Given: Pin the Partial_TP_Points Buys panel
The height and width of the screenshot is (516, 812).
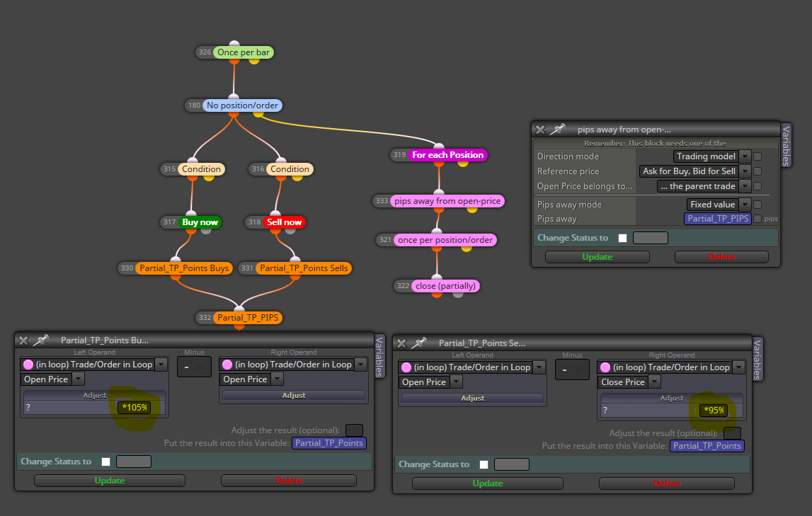Looking at the screenshot, I should click(x=40, y=340).
